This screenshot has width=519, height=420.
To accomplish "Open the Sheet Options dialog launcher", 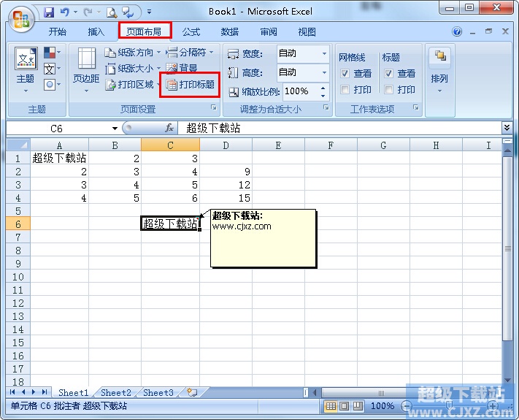I will pos(416,107).
